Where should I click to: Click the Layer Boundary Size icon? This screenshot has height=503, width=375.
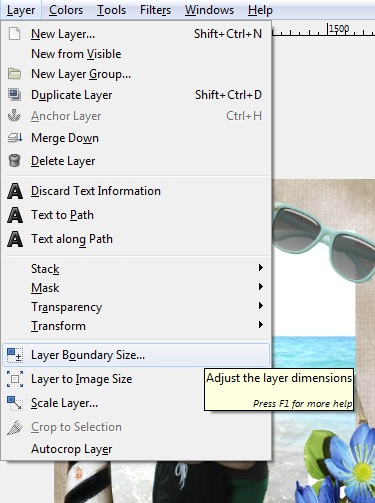point(15,355)
